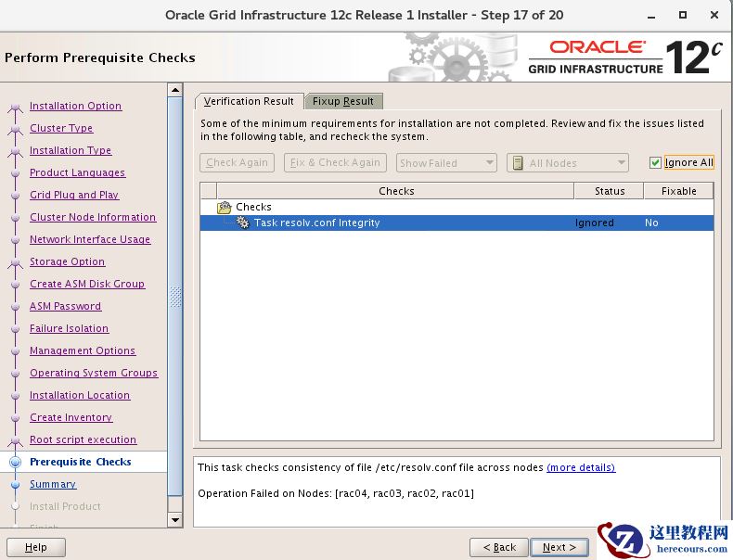Image resolution: width=733 pixels, height=560 pixels.
Task: Click sidebar scrollbar down arrow
Action: click(175, 520)
